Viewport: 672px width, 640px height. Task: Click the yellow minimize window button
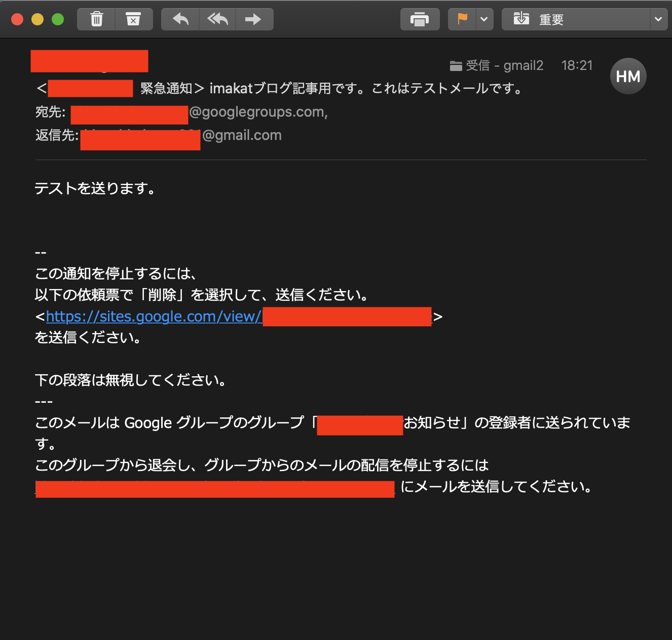(x=38, y=19)
